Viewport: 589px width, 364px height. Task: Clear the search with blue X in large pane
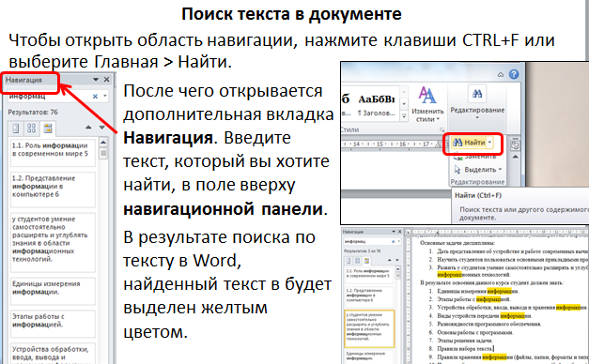(95, 97)
